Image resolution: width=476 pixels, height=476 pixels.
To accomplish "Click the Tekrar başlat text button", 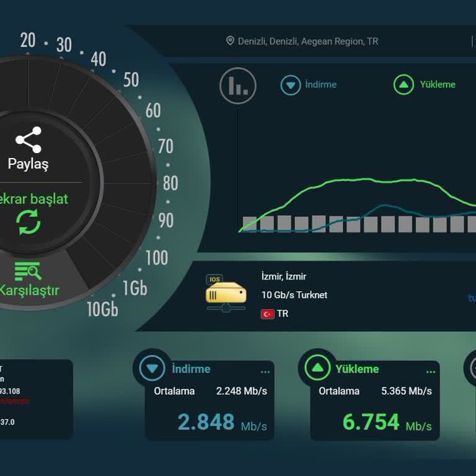I will [33, 199].
